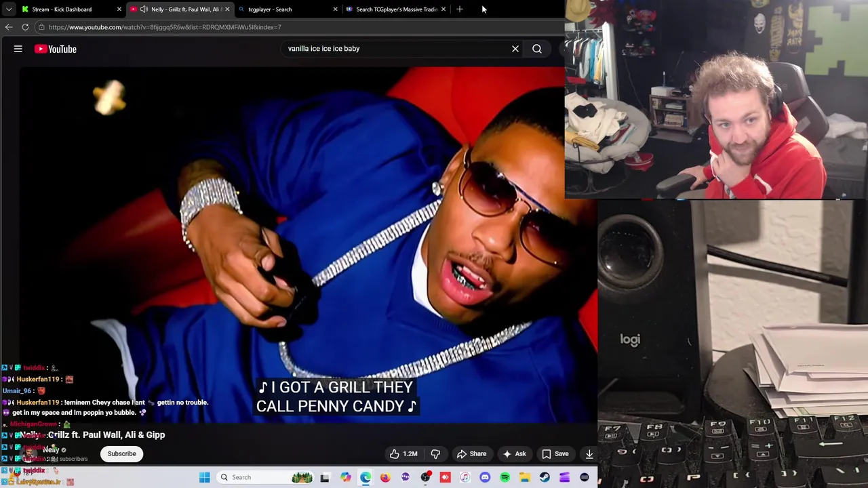Close the tcgplayer - Search tab
This screenshot has width=868, height=488.
pyautogui.click(x=335, y=9)
